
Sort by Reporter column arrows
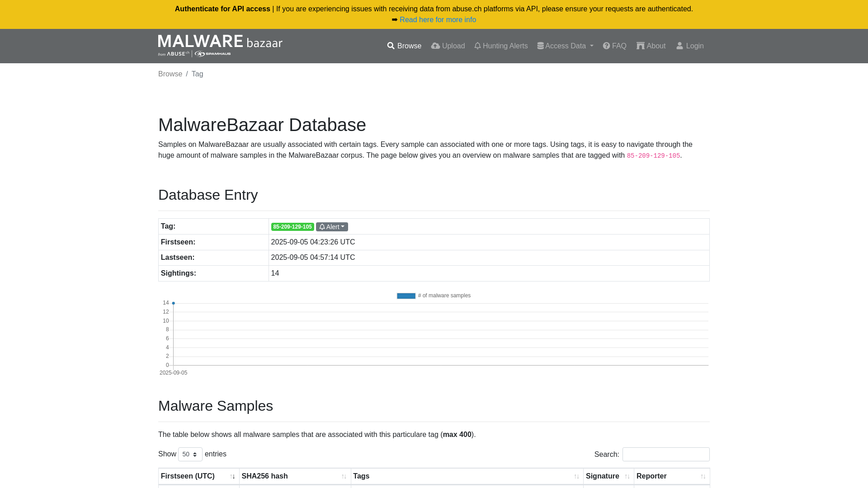click(703, 477)
